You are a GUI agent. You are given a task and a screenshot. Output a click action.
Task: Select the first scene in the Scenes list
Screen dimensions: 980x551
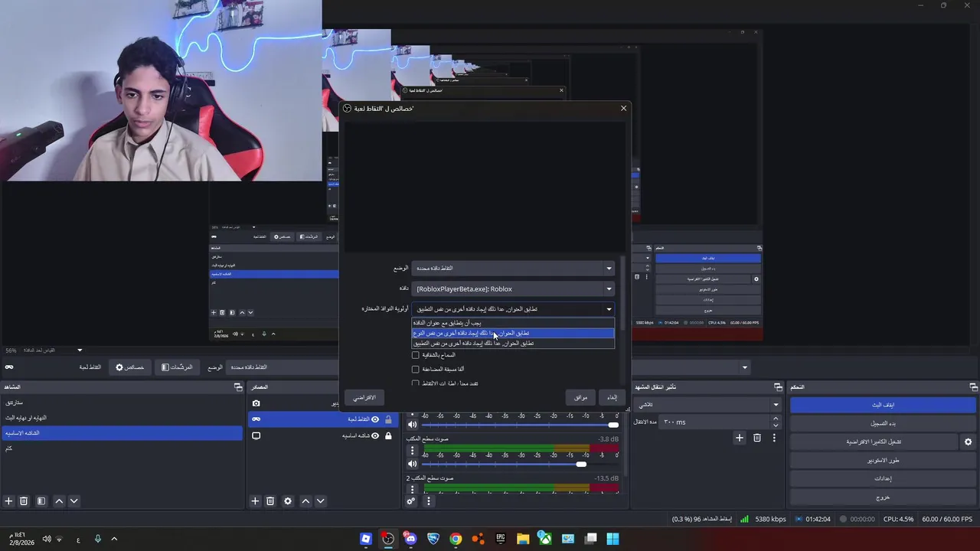[x=122, y=403]
